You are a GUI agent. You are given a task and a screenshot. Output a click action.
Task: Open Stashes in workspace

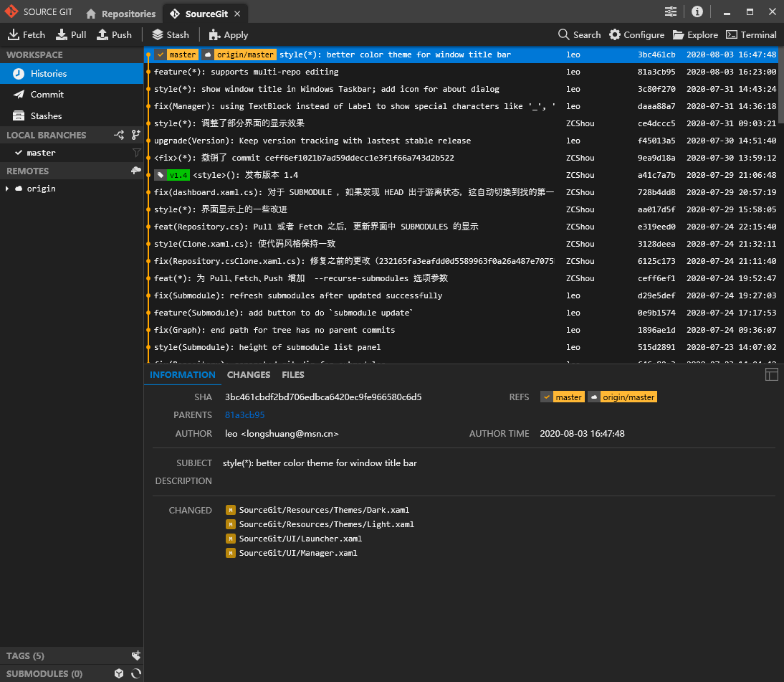point(72,115)
